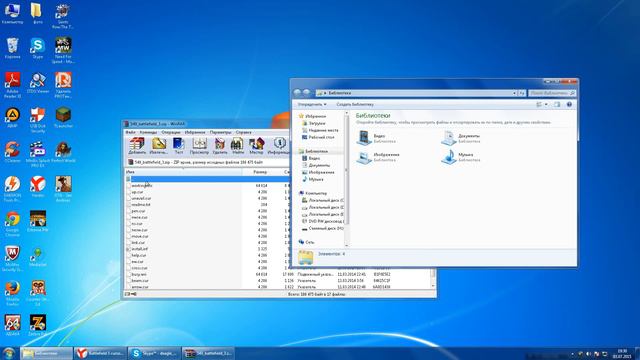
Task: Click the Google Chrome desktop icon
Action: (x=12, y=224)
